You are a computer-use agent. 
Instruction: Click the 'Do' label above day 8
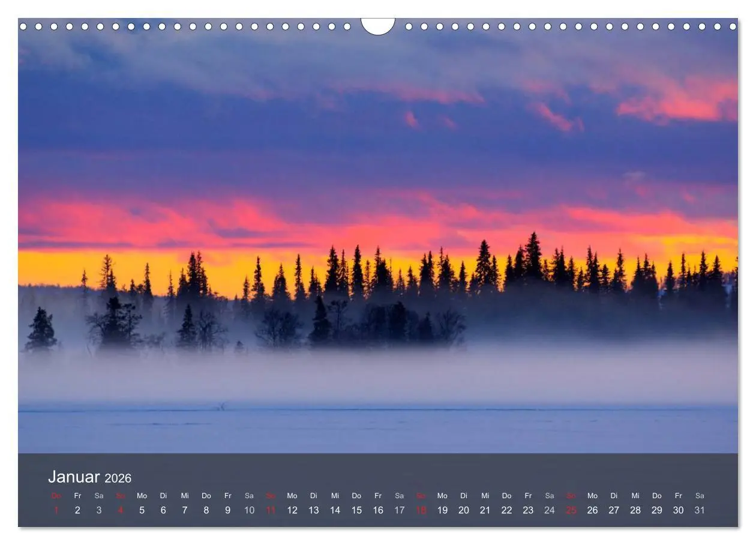pos(206,496)
